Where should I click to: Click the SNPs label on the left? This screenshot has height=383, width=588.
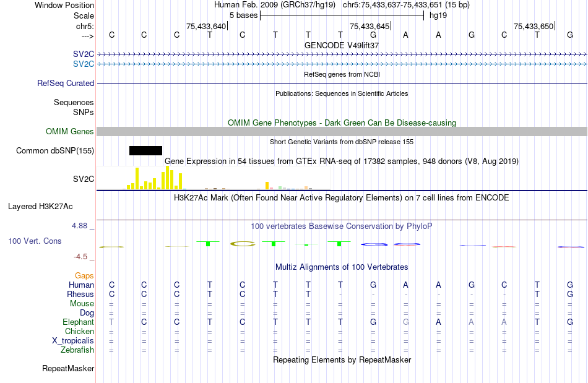click(x=84, y=112)
